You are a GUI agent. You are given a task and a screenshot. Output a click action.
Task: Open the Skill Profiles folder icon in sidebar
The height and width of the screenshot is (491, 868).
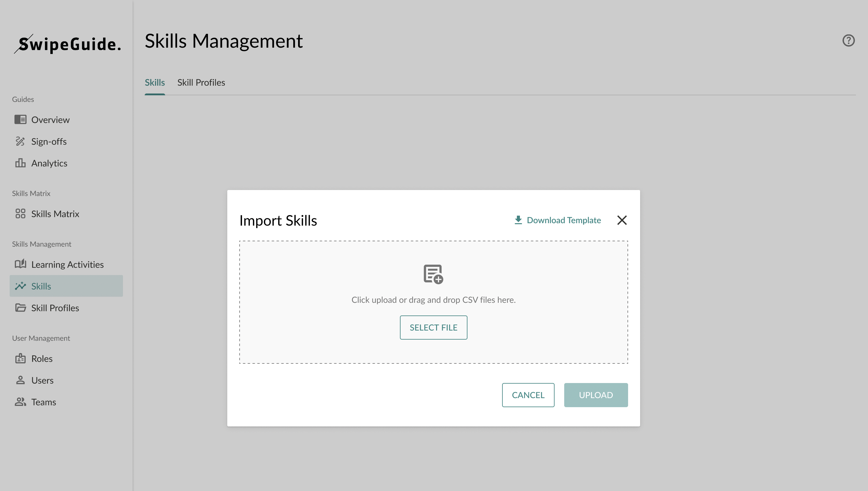pos(20,308)
